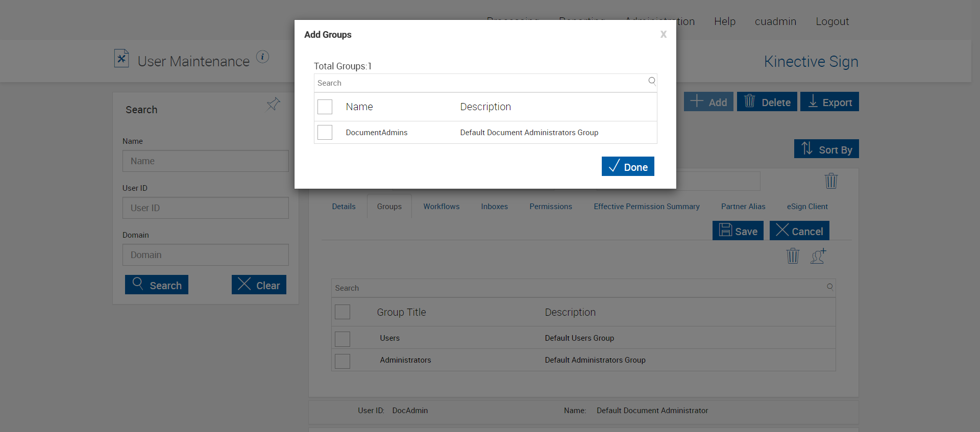This screenshot has width=980, height=432.
Task: Click the pin icon in Search panel
Action: tap(273, 104)
